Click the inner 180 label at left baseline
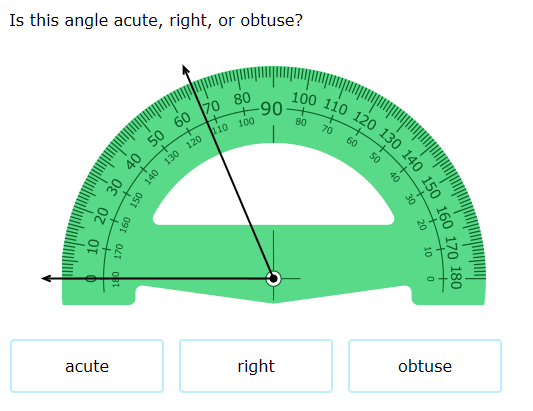The height and width of the screenshot is (411, 533). click(x=116, y=279)
